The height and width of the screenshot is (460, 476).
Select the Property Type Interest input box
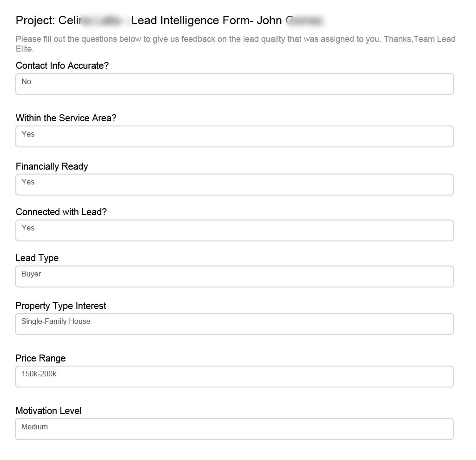(x=234, y=324)
